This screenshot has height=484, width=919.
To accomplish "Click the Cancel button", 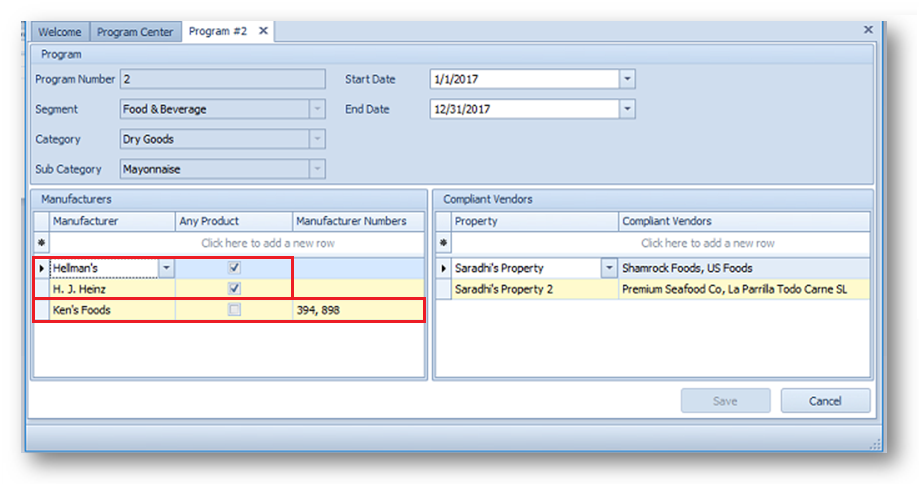I will (x=825, y=401).
